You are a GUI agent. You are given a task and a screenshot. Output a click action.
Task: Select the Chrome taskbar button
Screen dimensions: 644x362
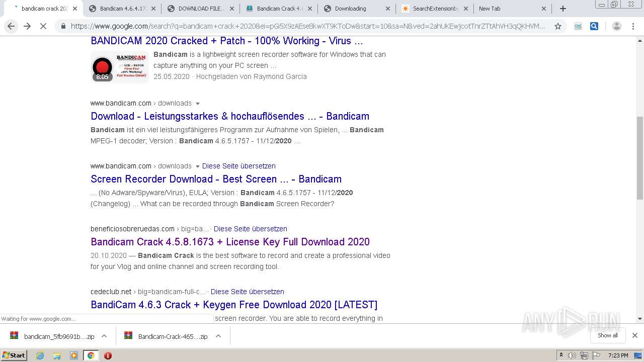click(91, 355)
